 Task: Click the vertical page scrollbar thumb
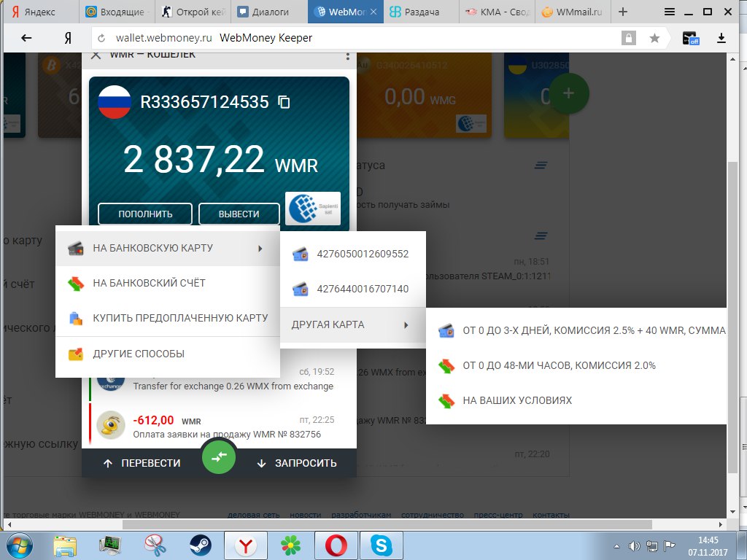pyautogui.click(x=732, y=316)
